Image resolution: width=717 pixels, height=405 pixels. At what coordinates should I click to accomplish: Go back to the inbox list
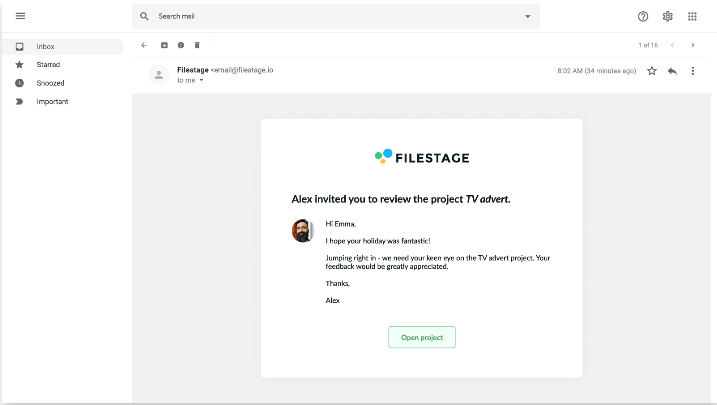[144, 45]
